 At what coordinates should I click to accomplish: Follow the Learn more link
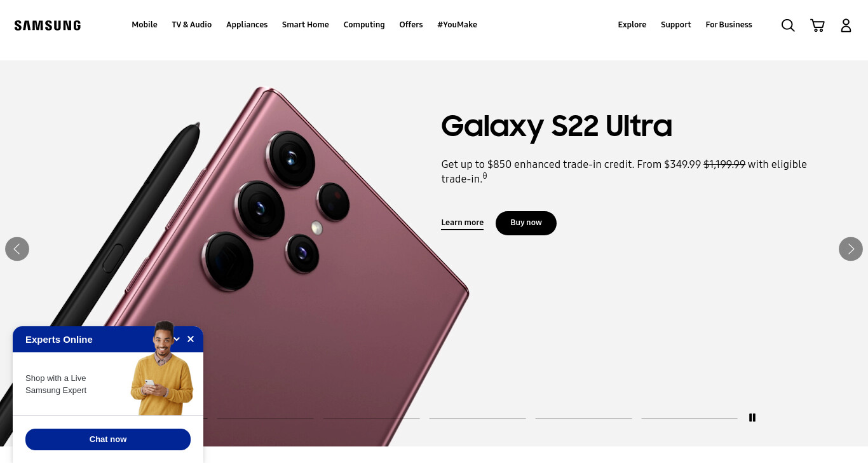pyautogui.click(x=463, y=223)
